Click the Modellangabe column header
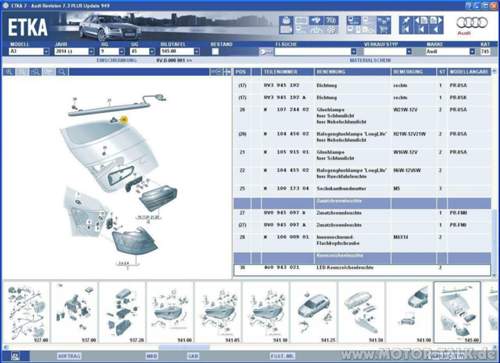500x363 pixels. (469, 72)
